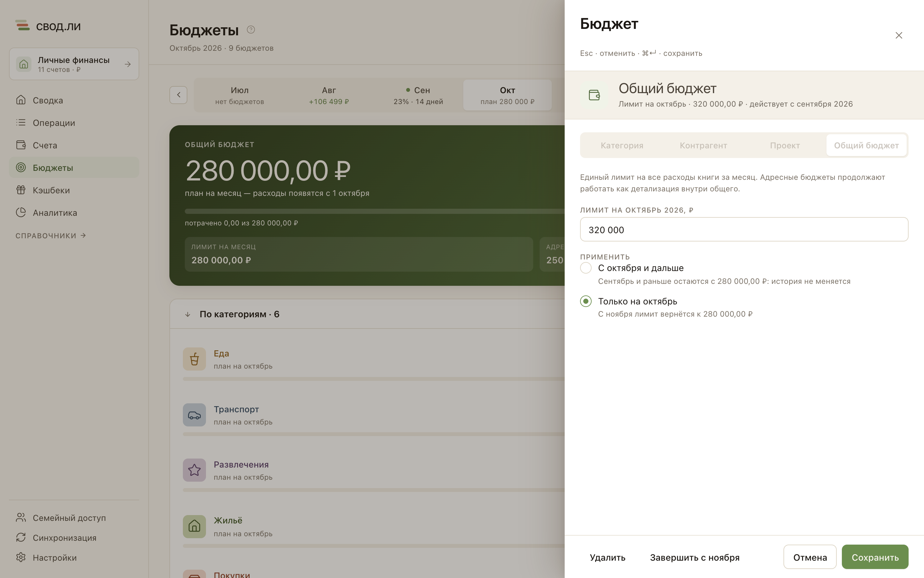Click the Сводка home icon in sidebar
This screenshot has height=578, width=924.
[x=21, y=100]
